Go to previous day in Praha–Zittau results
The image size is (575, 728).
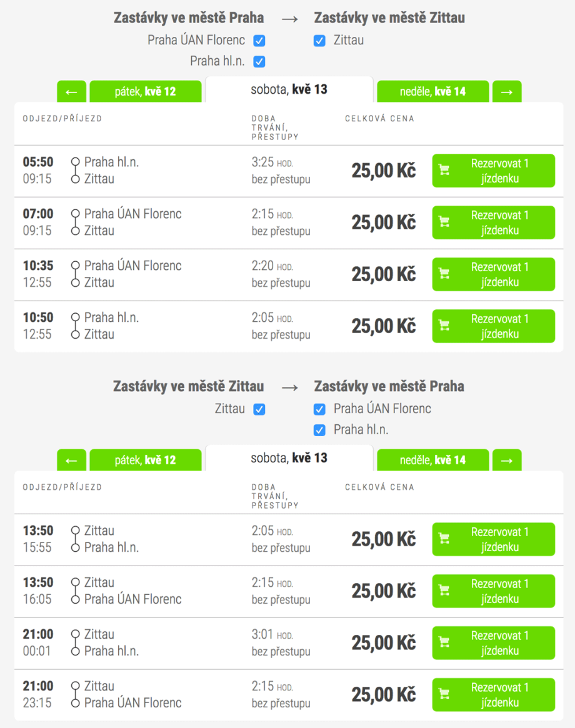coord(71,92)
